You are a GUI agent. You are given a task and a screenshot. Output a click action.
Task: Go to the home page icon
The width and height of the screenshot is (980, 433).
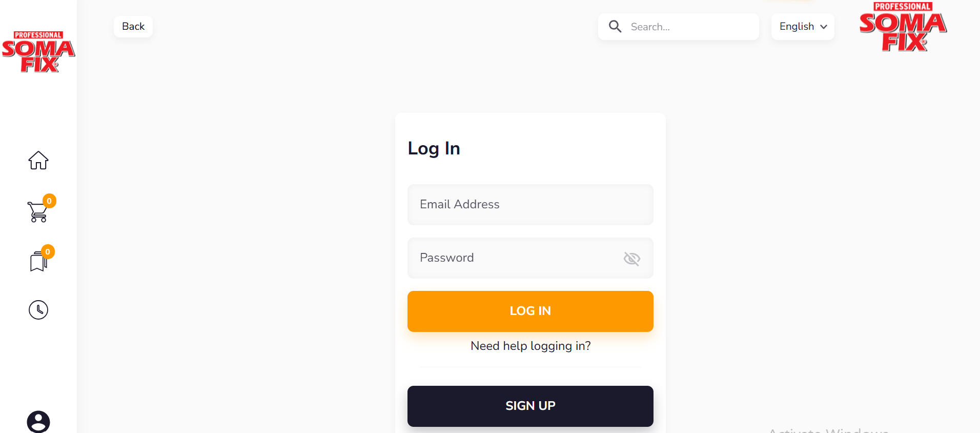[38, 161]
